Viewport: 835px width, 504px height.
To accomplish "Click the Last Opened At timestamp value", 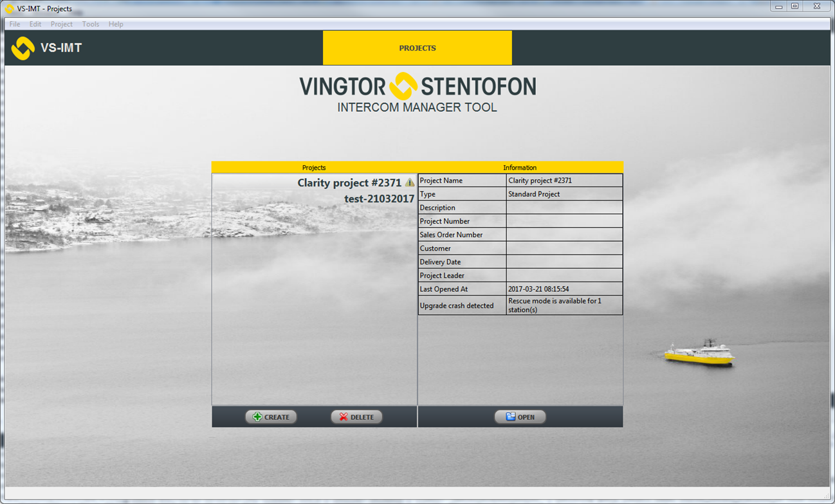I will (x=564, y=289).
